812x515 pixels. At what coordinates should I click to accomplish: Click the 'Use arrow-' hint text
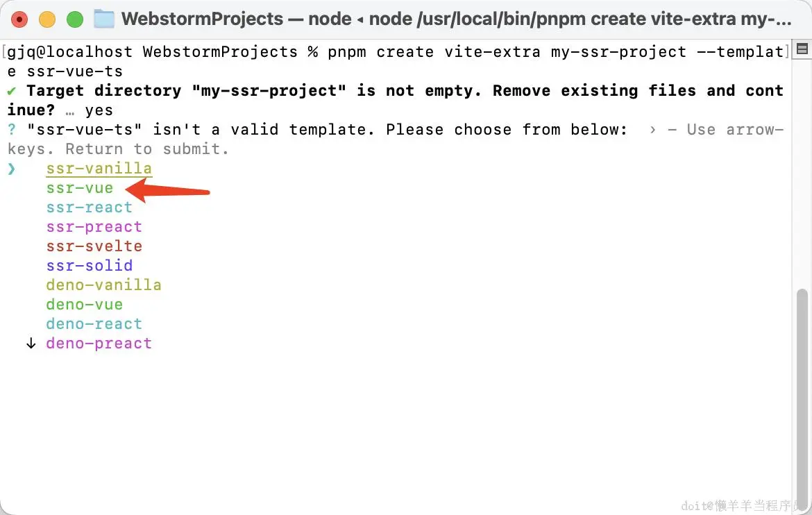point(736,130)
